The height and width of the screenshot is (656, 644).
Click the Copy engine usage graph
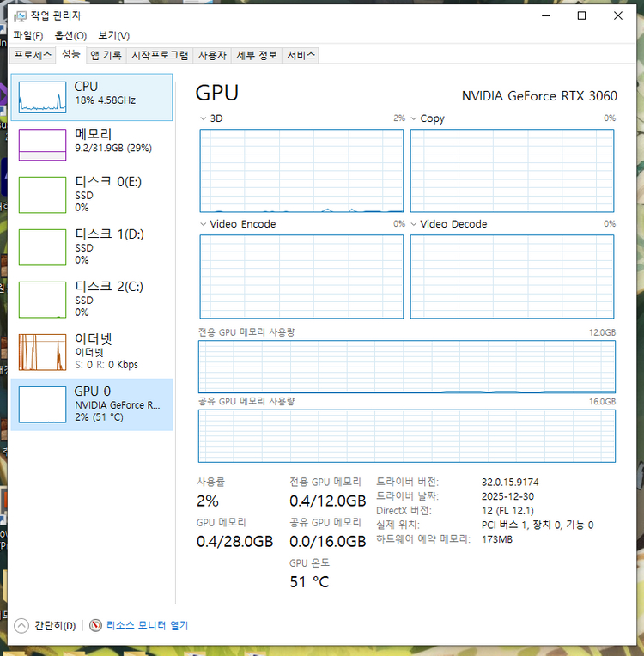coord(512,171)
